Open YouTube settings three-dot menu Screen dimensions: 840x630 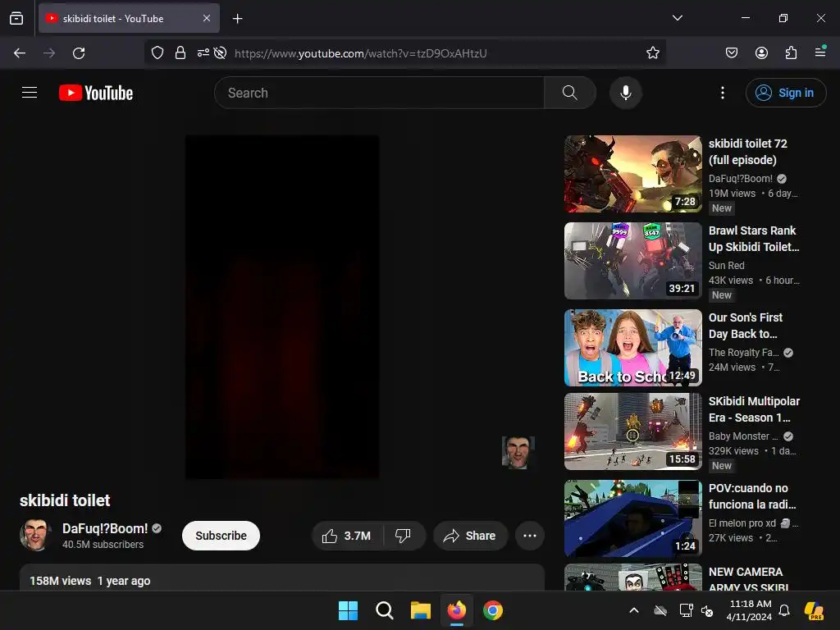pyautogui.click(x=722, y=93)
